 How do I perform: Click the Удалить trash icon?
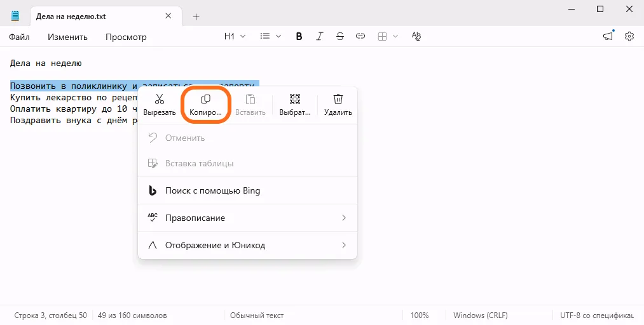point(338,99)
